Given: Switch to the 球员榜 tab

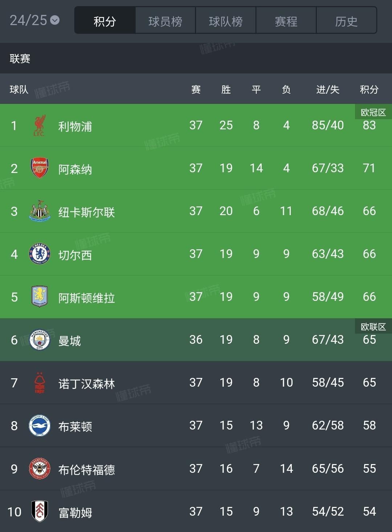Looking at the screenshot, I should click(x=166, y=20).
